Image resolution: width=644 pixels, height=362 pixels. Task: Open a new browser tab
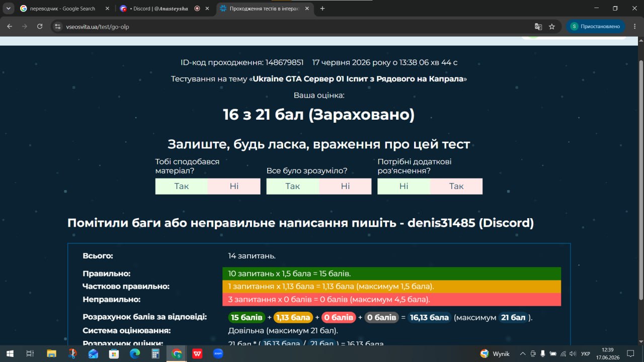click(323, 9)
